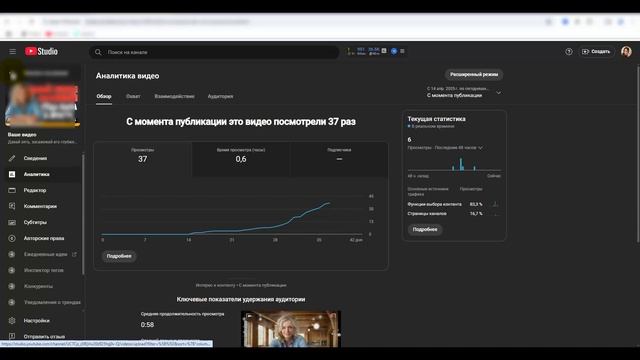Image resolution: width=640 pixels, height=360 pixels.
Task: Click the Текущая статистика heading
Action: click(436, 119)
